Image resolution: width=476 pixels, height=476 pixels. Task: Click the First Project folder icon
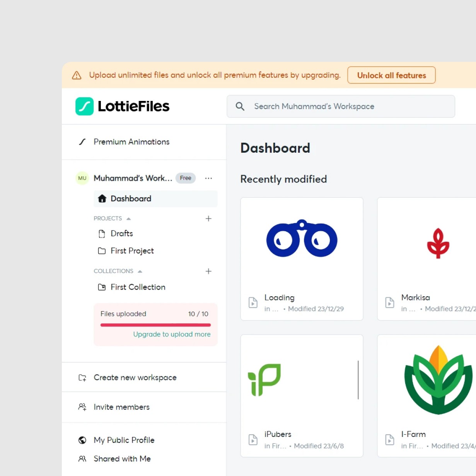click(102, 251)
